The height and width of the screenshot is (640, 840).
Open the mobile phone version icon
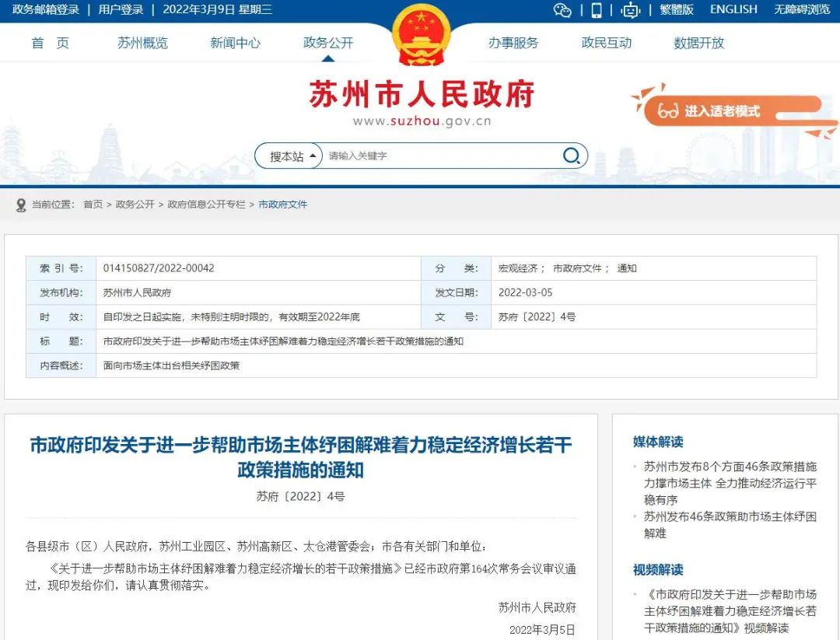point(597,10)
